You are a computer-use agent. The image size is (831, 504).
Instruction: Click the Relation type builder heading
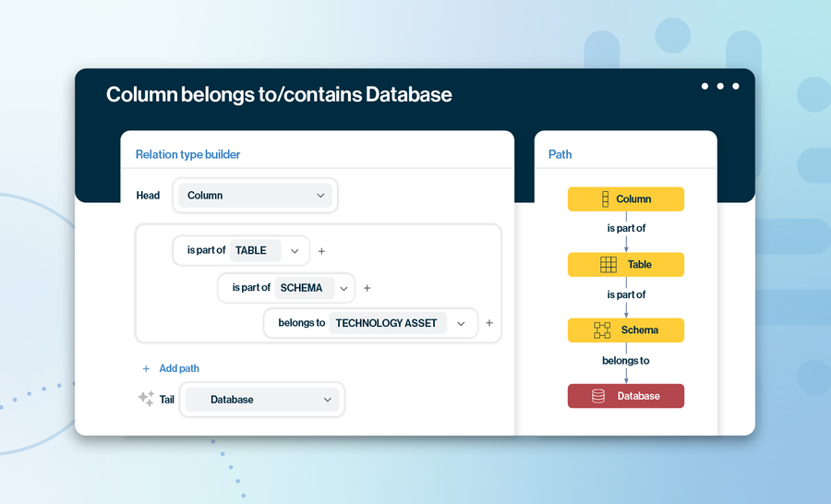pos(187,154)
